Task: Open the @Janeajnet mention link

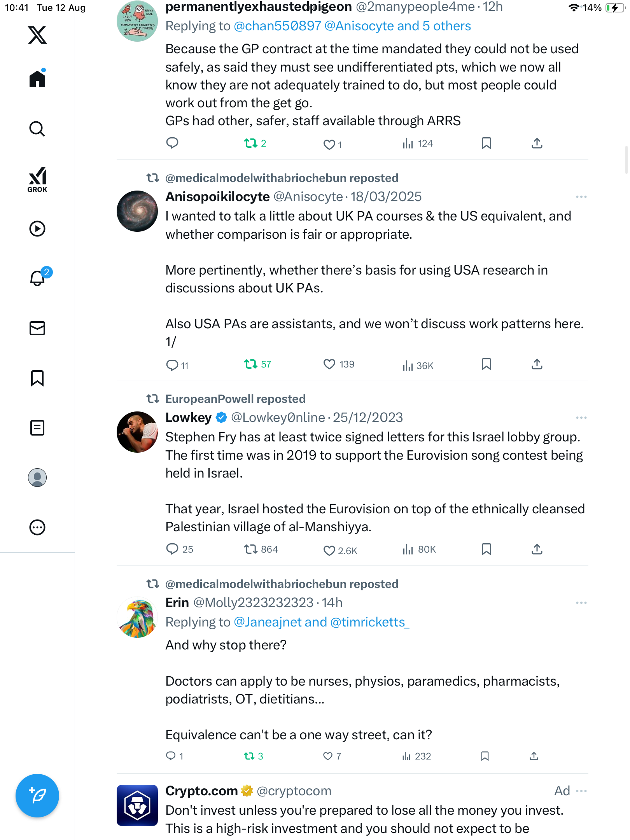Action: (x=268, y=622)
